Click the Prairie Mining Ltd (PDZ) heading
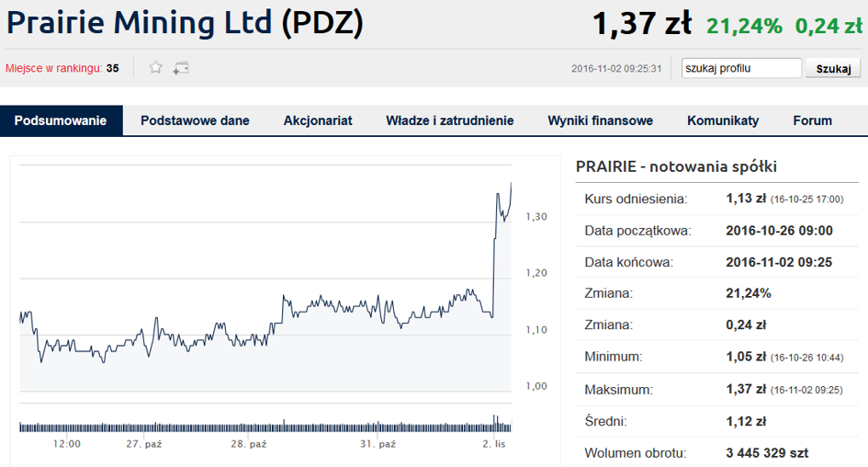 coord(185,22)
